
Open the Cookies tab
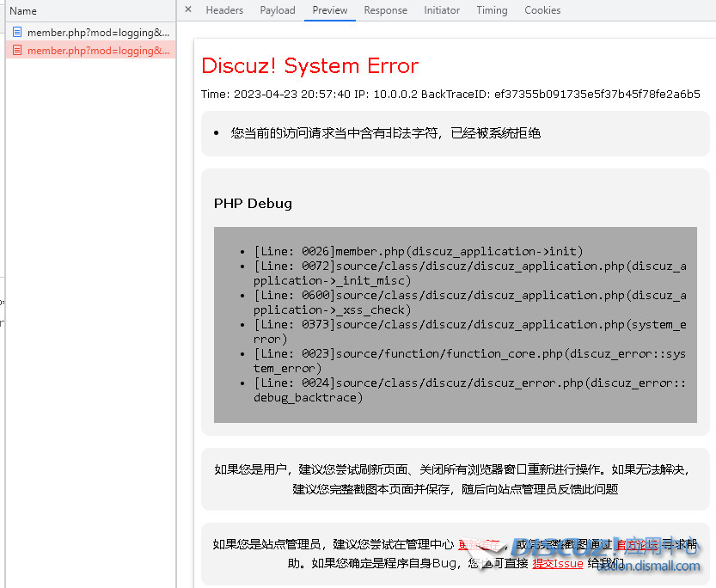pos(542,10)
